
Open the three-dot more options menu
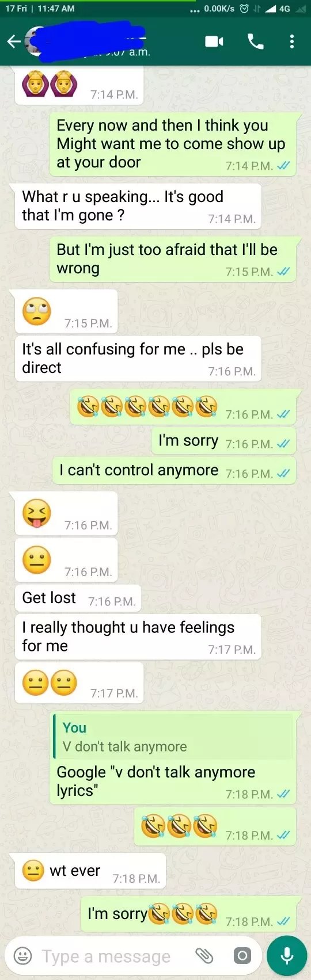click(x=292, y=41)
